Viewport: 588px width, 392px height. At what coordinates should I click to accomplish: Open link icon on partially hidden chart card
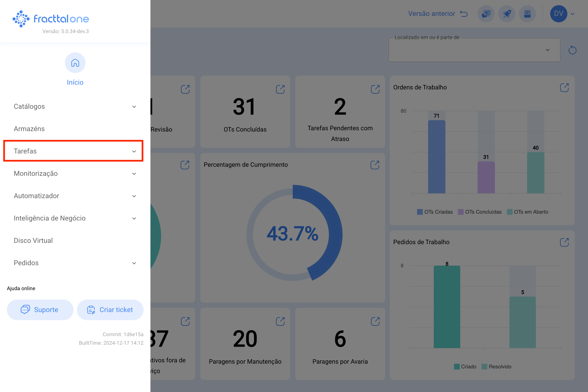(x=184, y=165)
